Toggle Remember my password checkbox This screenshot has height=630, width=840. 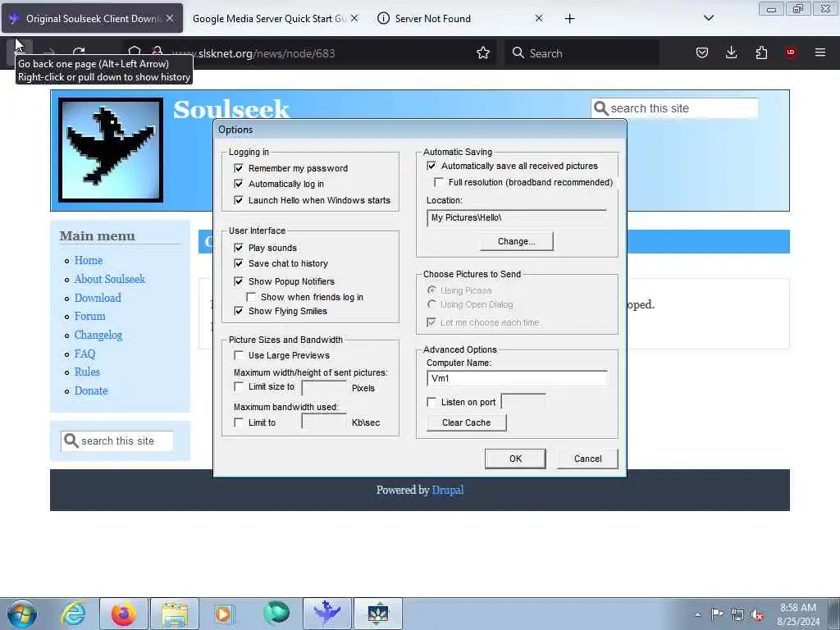[x=239, y=168]
